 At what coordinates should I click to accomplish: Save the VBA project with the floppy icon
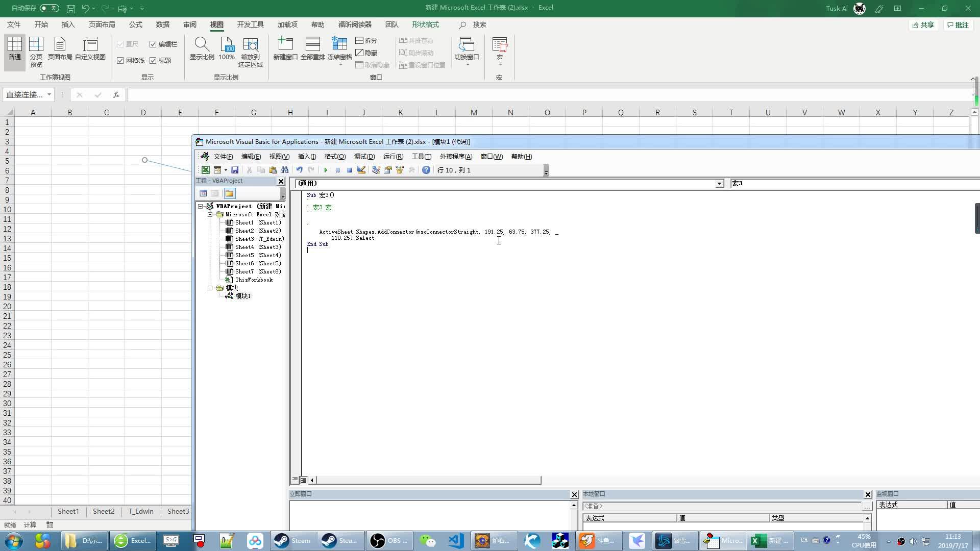[235, 170]
